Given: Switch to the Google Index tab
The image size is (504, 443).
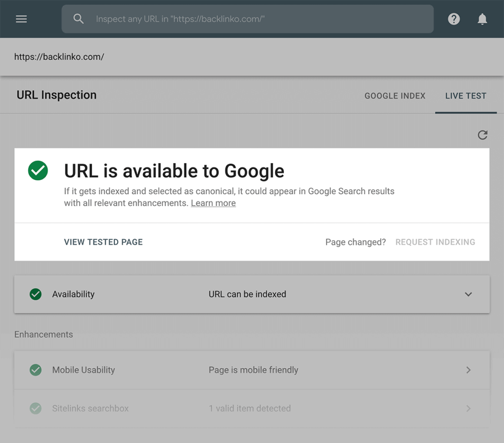Looking at the screenshot, I should pyautogui.click(x=395, y=96).
